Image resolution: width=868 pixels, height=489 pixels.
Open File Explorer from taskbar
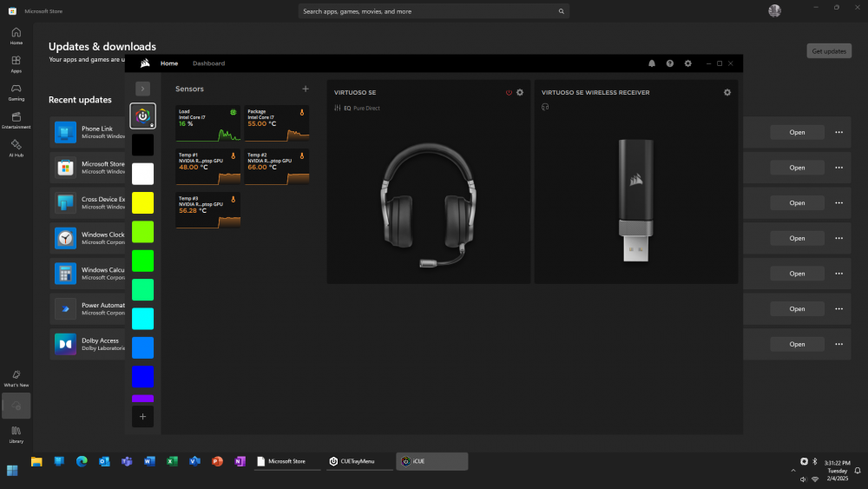(x=36, y=461)
